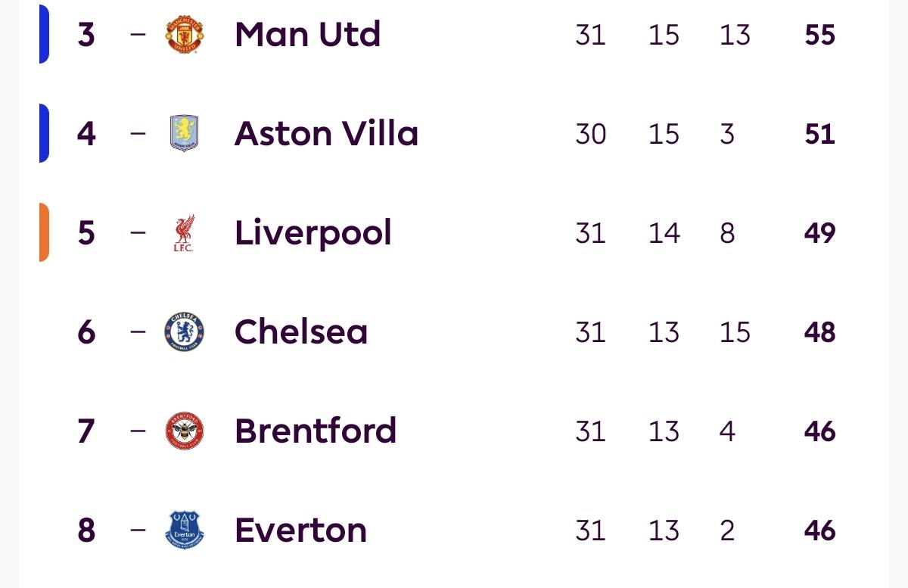Click position number 7 for Brentford
This screenshot has width=908, height=588.
pos(86,431)
